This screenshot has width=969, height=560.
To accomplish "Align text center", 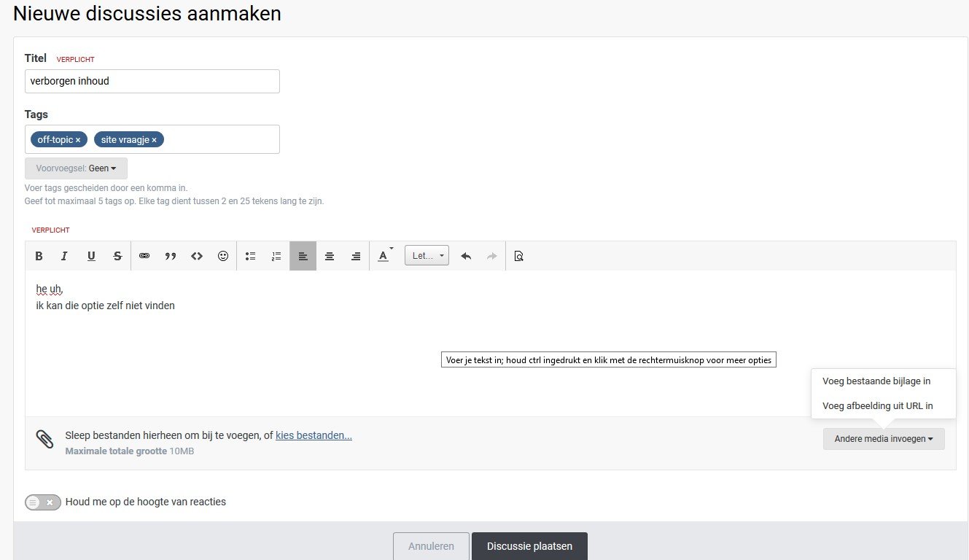I will coord(330,256).
